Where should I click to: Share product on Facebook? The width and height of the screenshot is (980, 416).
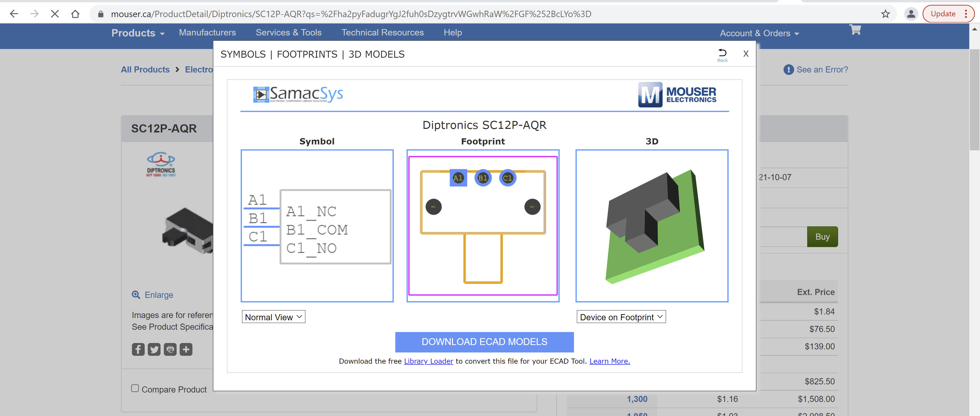click(x=138, y=349)
